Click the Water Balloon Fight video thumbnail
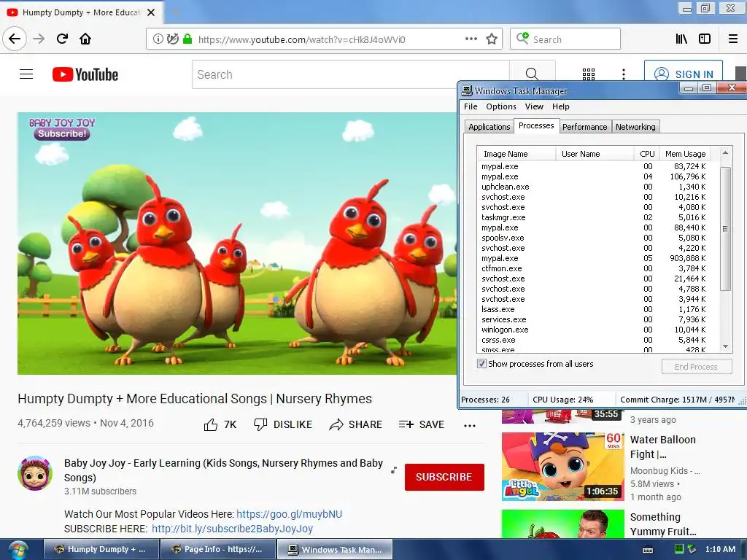Screen dimensions: 747x560 tap(562, 466)
